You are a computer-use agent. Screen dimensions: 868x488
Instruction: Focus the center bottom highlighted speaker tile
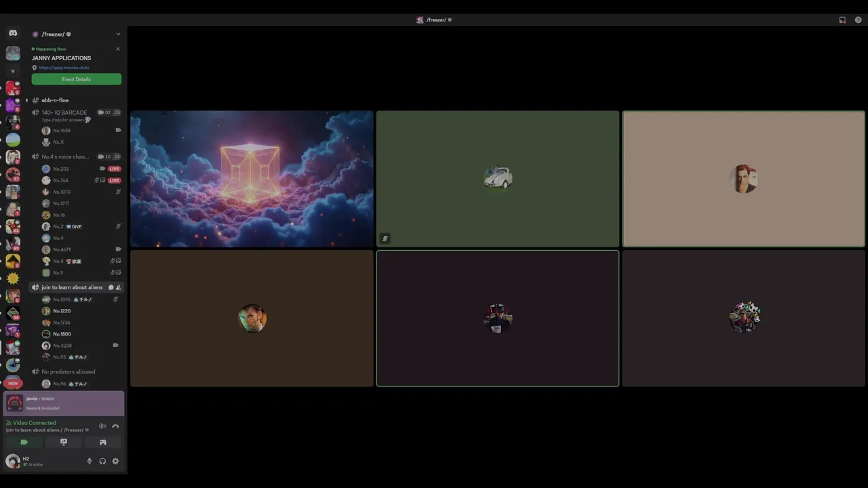point(498,319)
